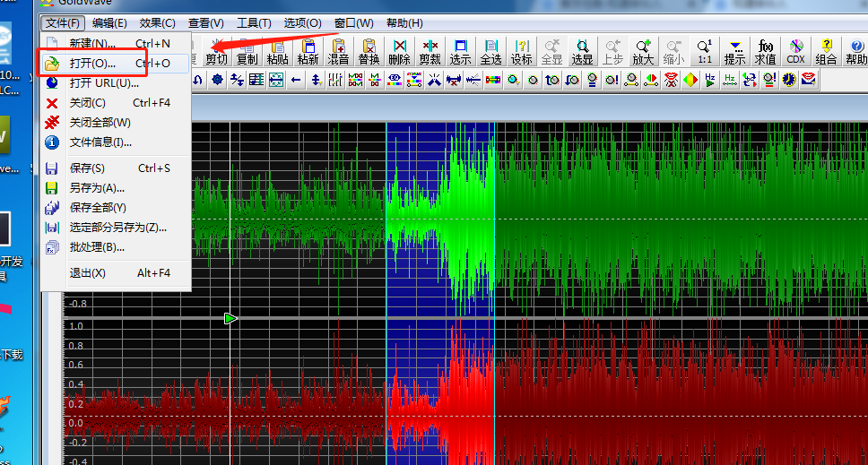Choose 退出(X) from the File menu
The width and height of the screenshot is (868, 465).
(116, 273)
